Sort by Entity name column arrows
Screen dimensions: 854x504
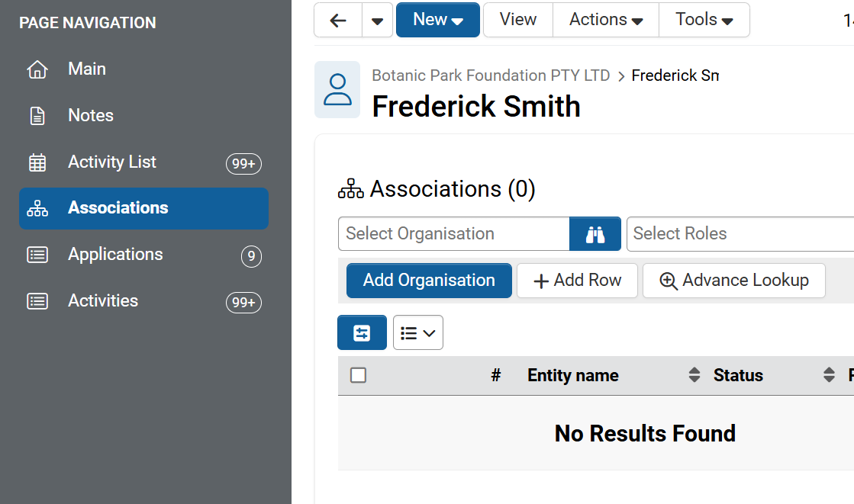click(x=694, y=375)
